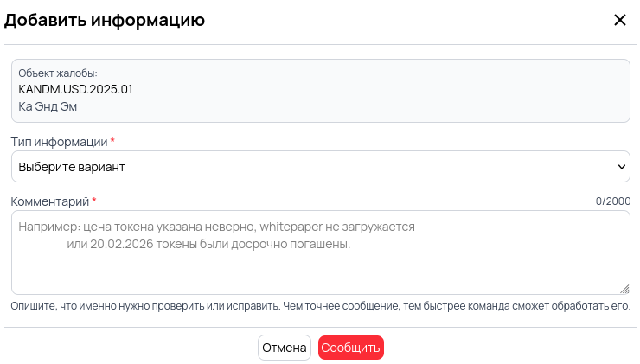
Task: Submit with the red Сообщить button
Action: [350, 348]
